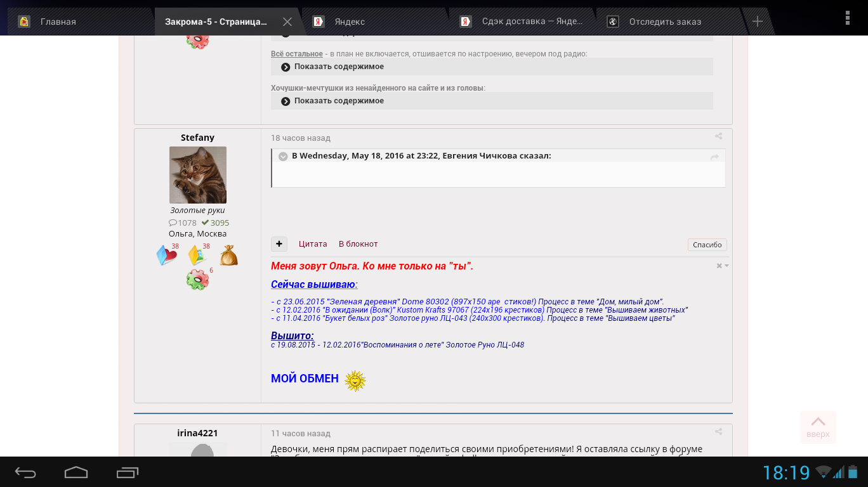Open the browser three-dot menu

coord(847,18)
